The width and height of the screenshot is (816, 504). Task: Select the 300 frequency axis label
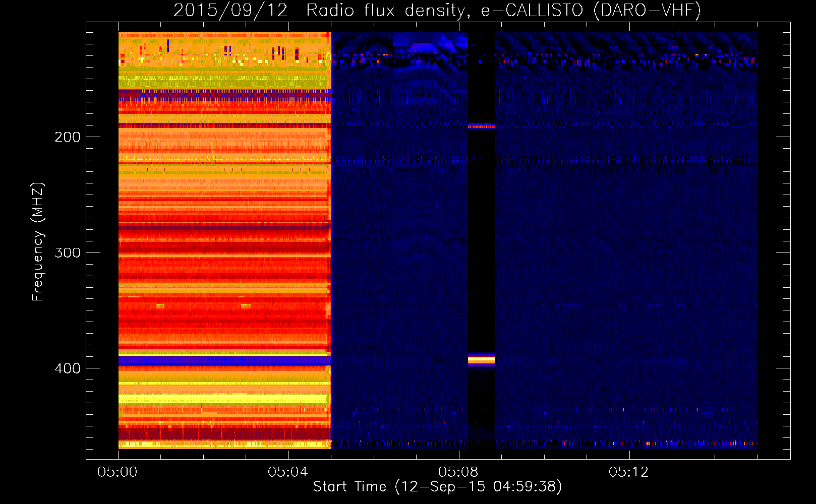point(68,253)
